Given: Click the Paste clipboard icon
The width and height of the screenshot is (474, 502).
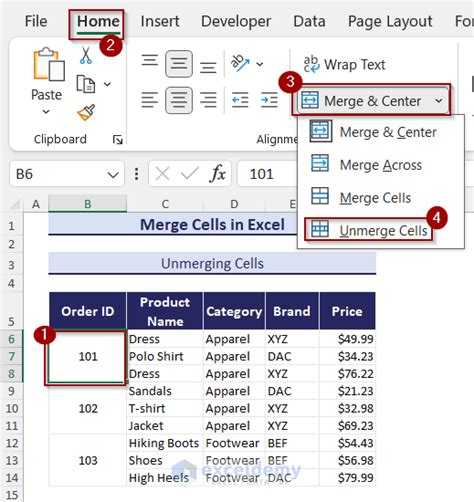Looking at the screenshot, I should point(49,64).
